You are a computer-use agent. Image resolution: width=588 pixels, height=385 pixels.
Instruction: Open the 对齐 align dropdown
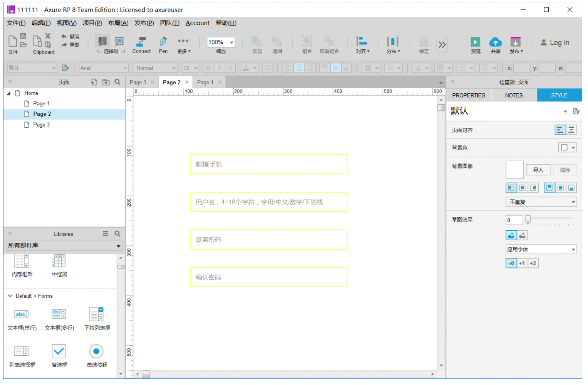tap(363, 45)
